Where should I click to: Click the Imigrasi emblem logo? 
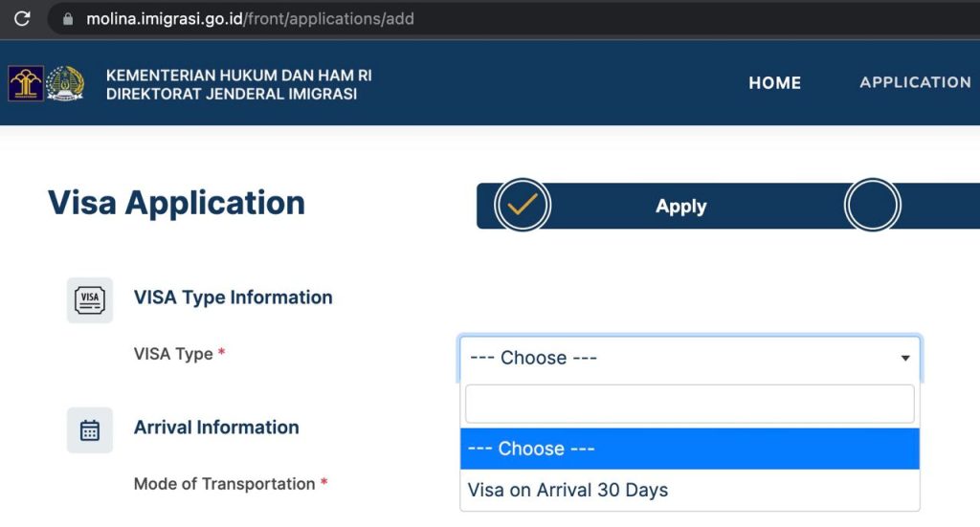(x=65, y=83)
